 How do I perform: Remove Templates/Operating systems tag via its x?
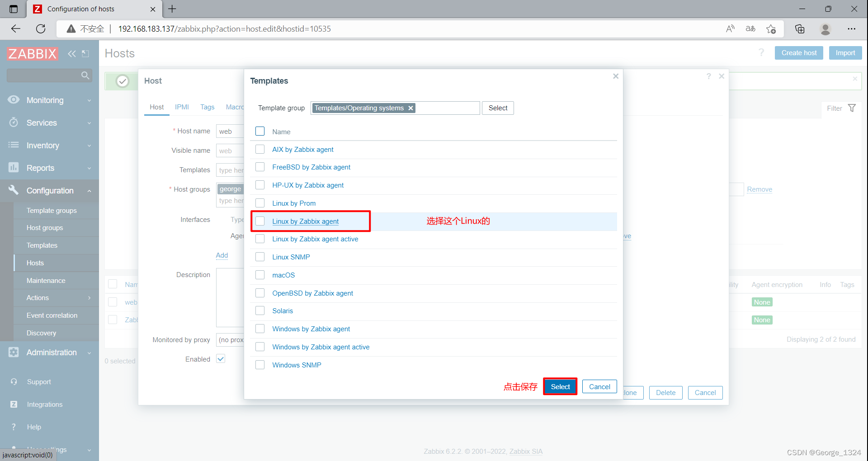coord(410,108)
